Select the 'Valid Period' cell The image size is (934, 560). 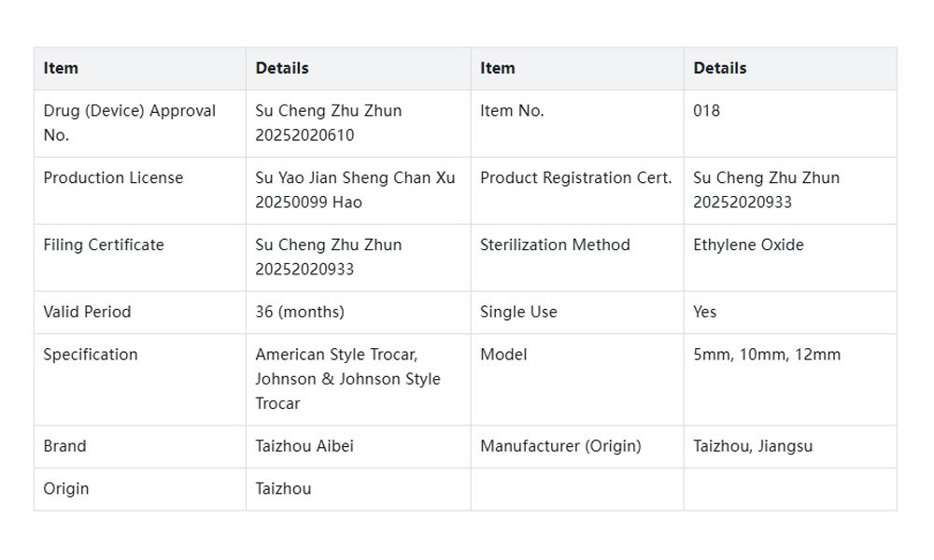coord(87,312)
